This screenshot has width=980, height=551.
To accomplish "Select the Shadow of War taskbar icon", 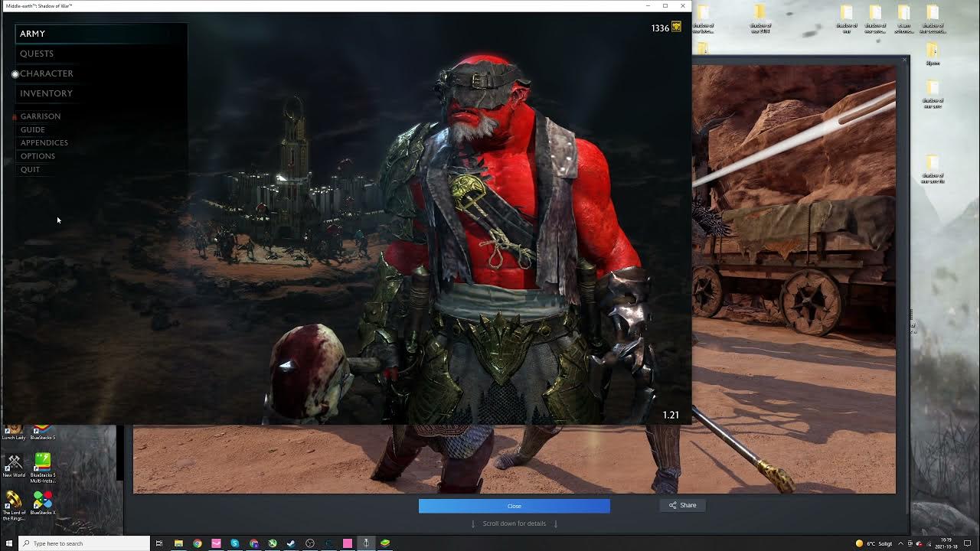I will (x=366, y=543).
